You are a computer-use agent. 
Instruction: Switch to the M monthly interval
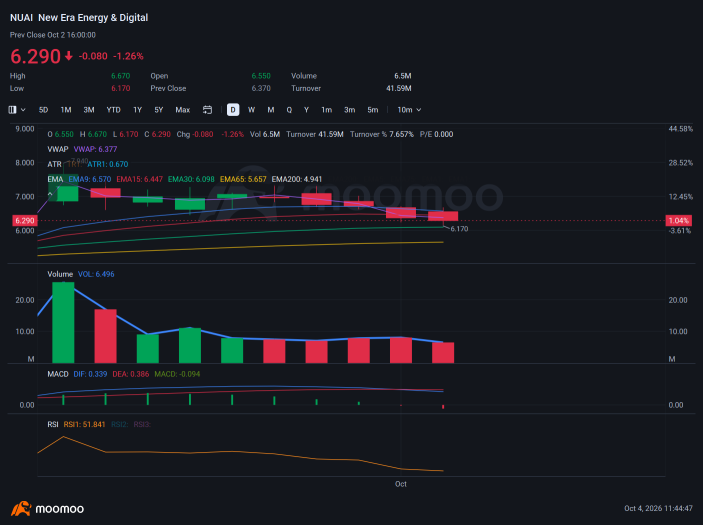[x=271, y=110]
